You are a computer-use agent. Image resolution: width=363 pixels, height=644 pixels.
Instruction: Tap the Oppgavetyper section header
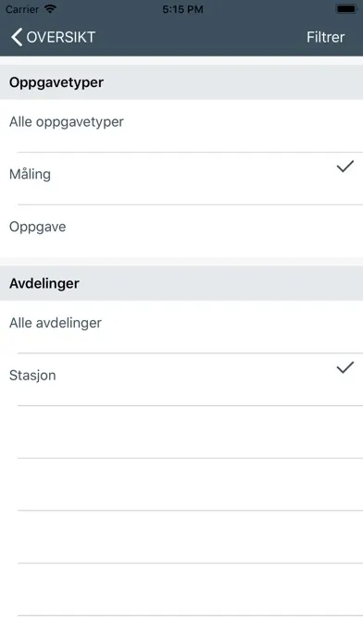click(x=181, y=82)
